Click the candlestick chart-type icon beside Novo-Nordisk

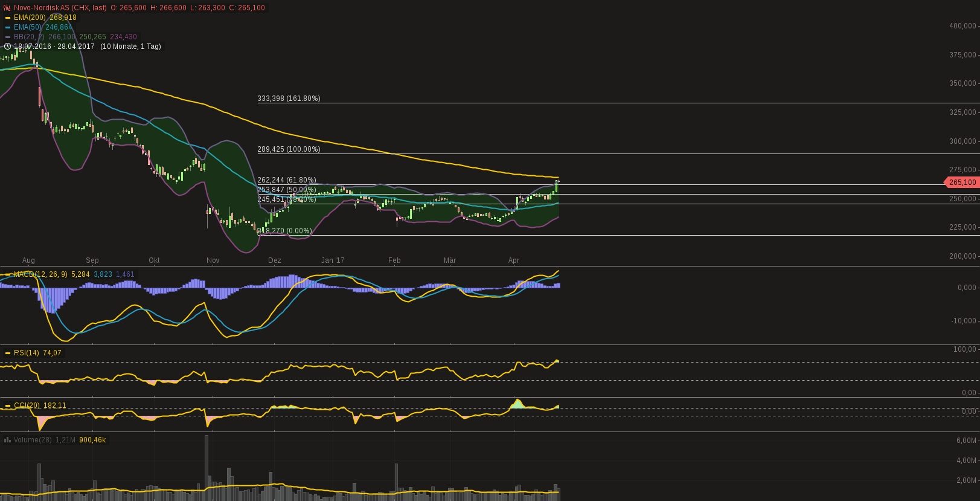(7, 8)
